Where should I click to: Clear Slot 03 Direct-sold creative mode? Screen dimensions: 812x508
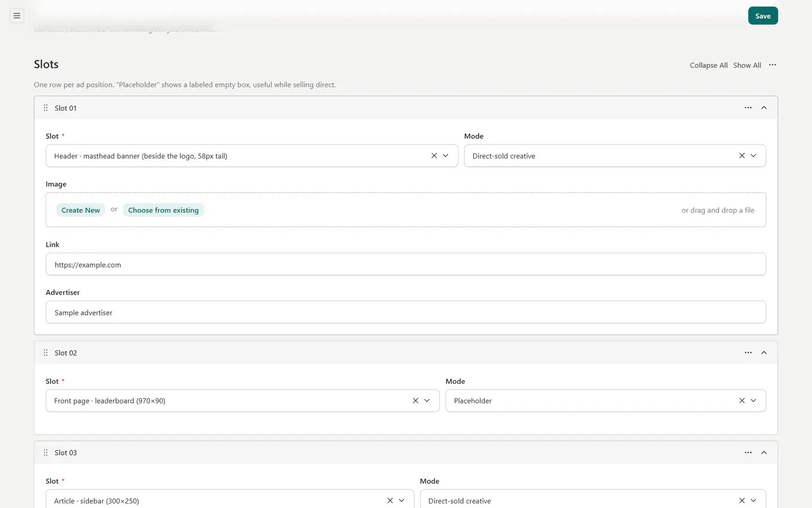coord(742,501)
